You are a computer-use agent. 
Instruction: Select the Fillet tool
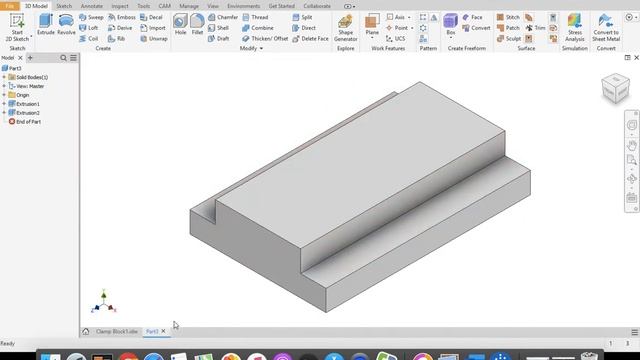pyautogui.click(x=197, y=24)
